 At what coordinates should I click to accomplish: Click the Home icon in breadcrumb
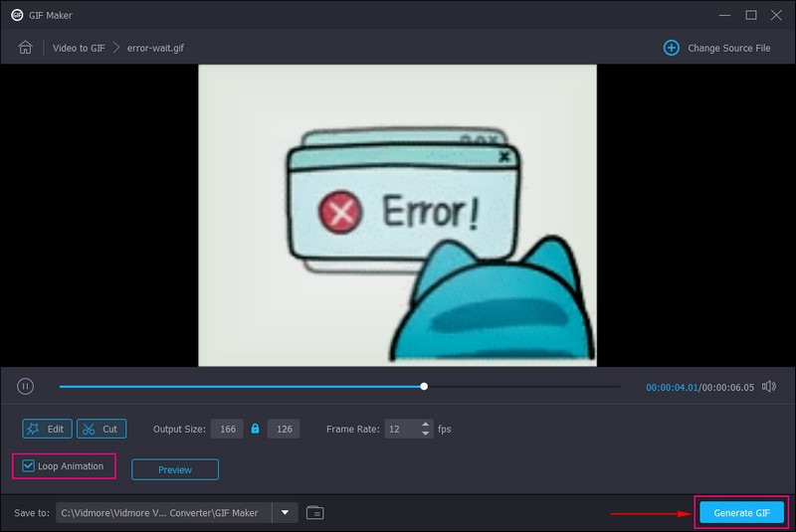pos(26,48)
